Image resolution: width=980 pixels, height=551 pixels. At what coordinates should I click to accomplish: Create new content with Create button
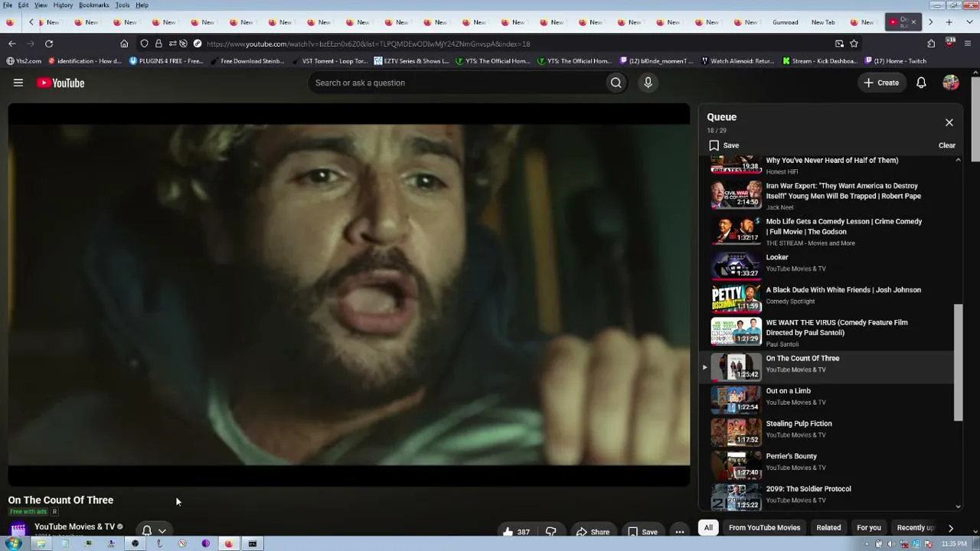click(881, 83)
